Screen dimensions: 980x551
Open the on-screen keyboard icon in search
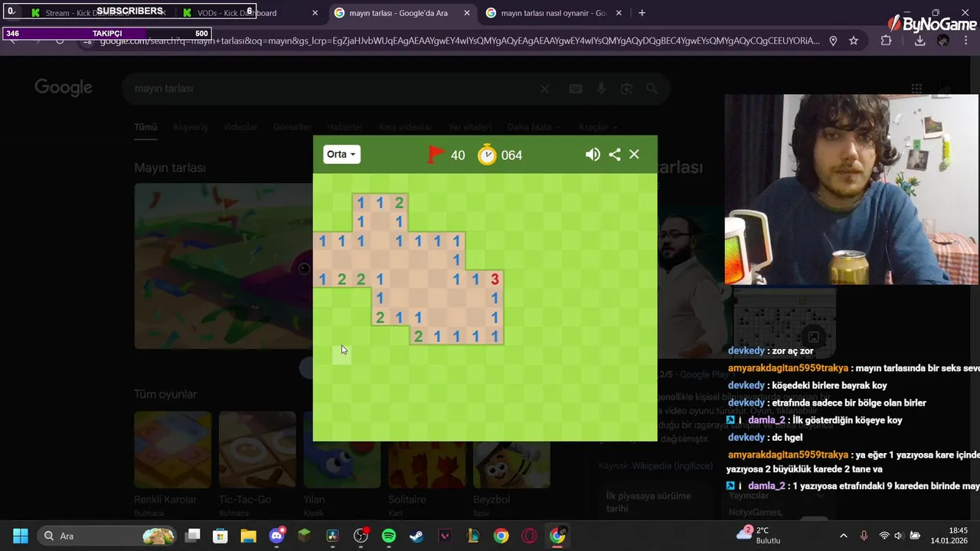(x=576, y=89)
